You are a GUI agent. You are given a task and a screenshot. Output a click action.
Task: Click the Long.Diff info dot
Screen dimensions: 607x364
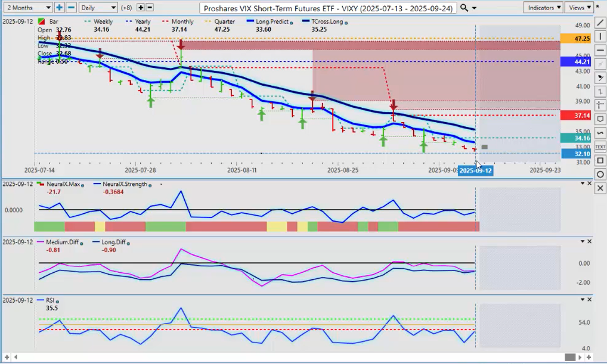(x=128, y=243)
